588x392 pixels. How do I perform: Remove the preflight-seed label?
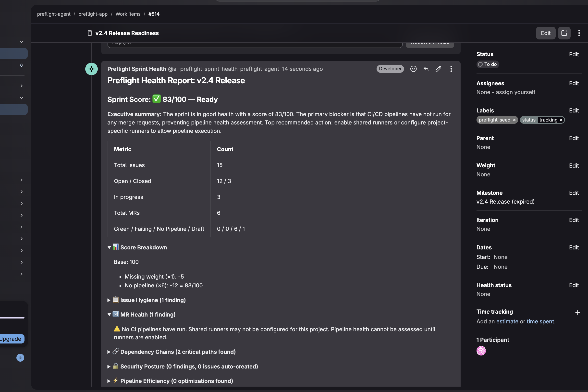[514, 120]
